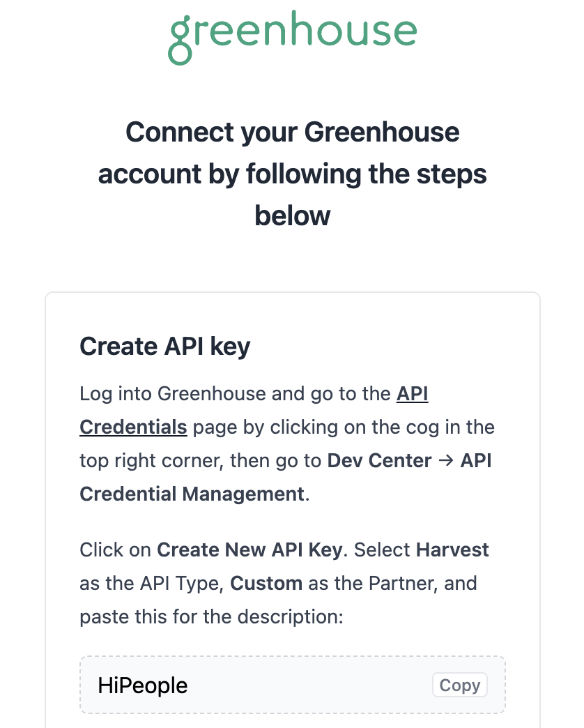
Task: Click the bold word Custom
Action: coord(266,583)
